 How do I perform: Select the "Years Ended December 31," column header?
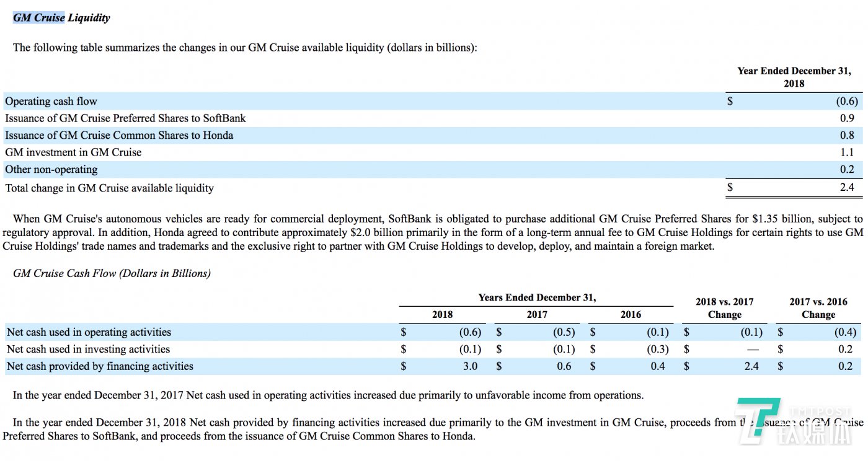(537, 297)
